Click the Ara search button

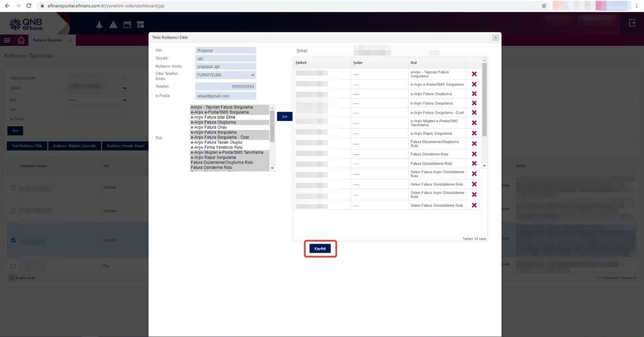[15, 131]
